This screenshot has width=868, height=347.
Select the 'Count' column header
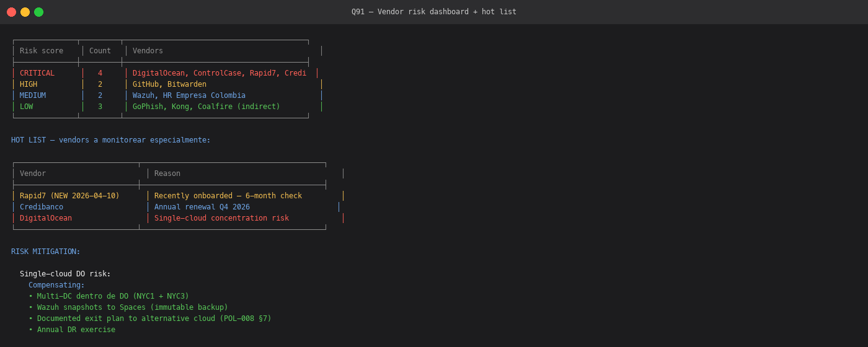[x=100, y=51]
